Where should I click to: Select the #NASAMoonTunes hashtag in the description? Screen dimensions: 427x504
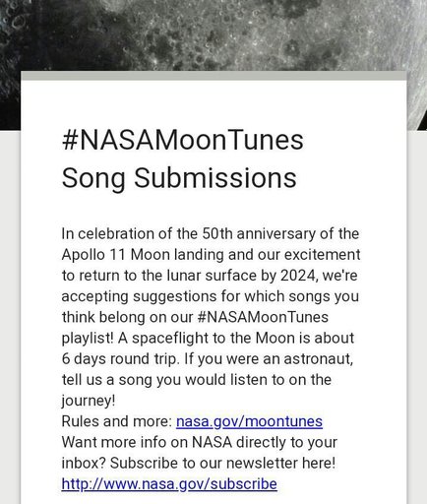point(264,317)
